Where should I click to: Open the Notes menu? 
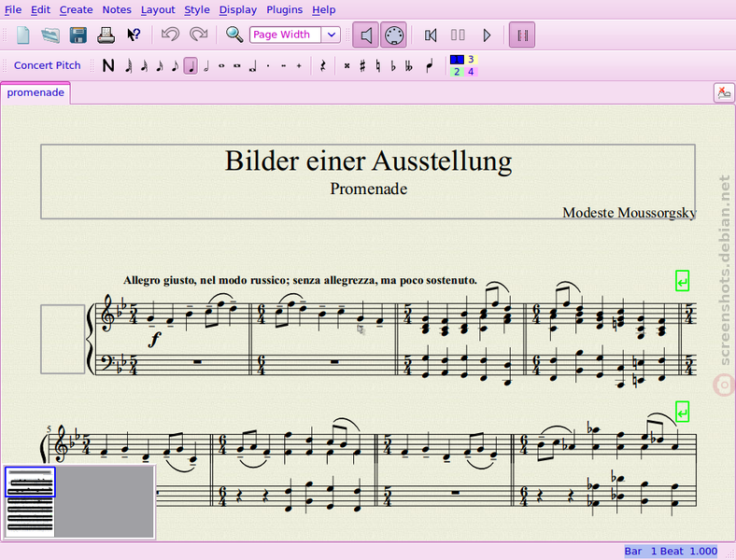pos(117,10)
